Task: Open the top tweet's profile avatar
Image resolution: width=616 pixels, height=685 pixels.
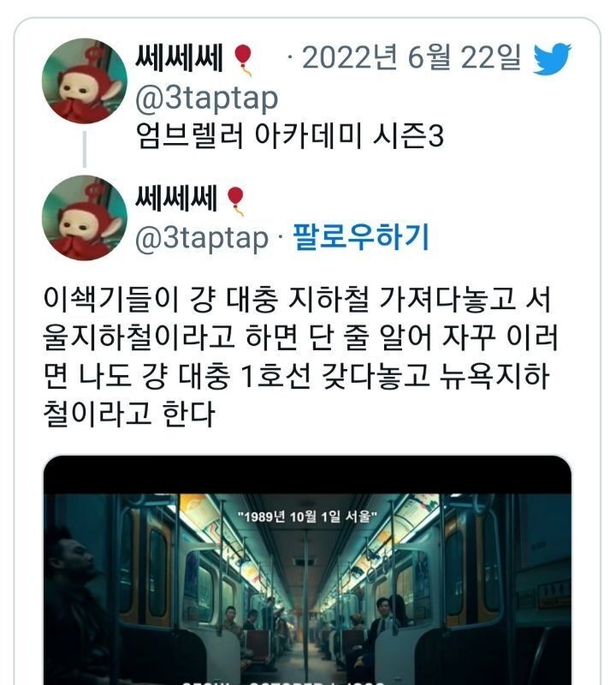Action: pos(85,80)
